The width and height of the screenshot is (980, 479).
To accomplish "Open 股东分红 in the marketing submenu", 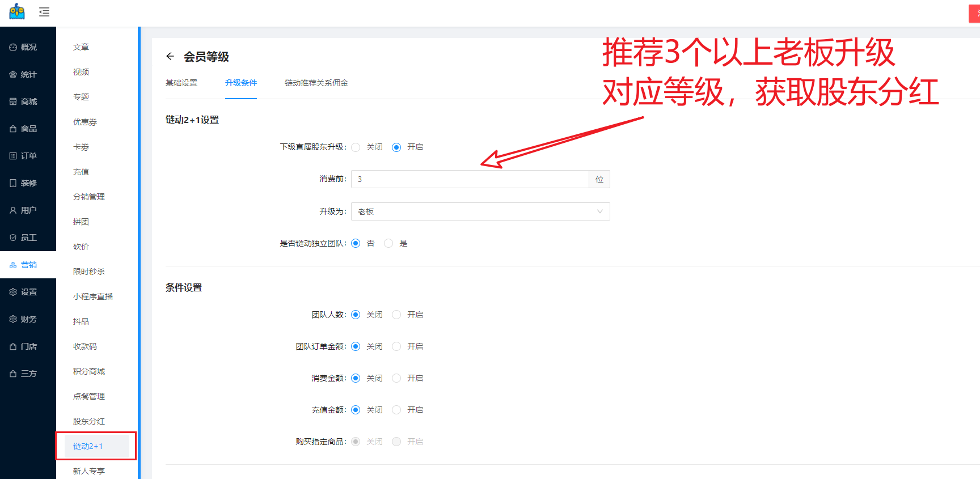I will tap(88, 421).
